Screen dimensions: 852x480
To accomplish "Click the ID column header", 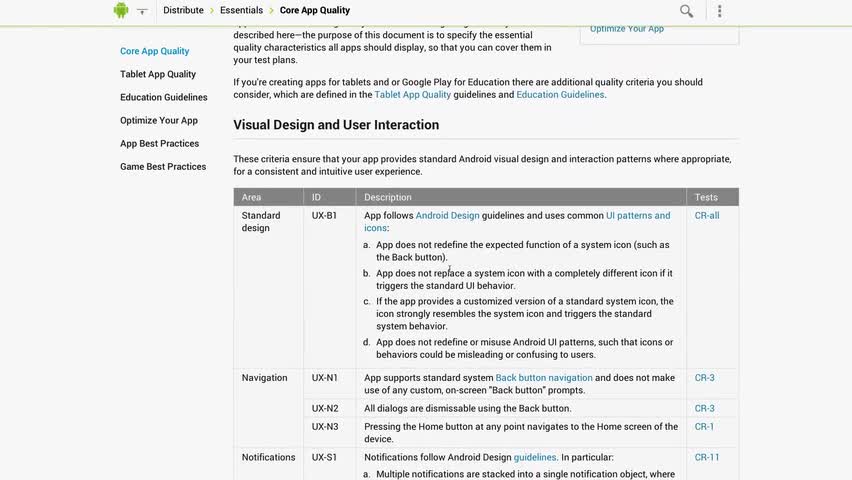I will click(x=316, y=197).
